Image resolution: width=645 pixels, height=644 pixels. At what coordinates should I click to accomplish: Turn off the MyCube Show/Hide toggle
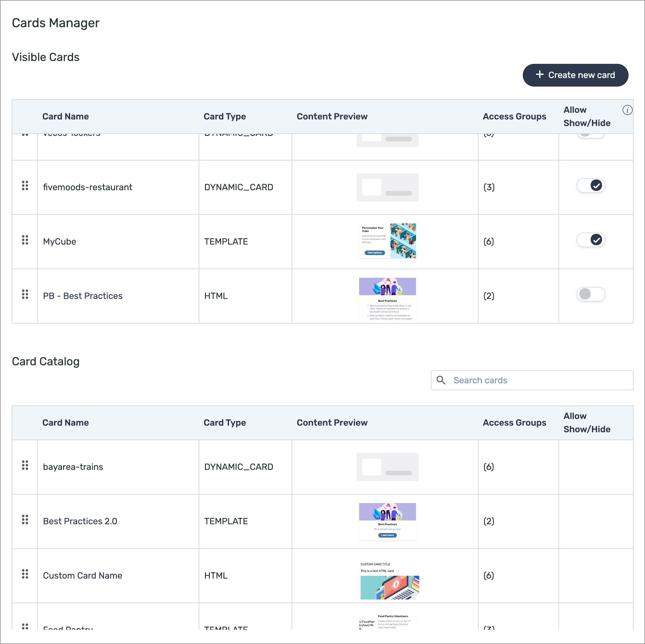[x=591, y=240]
